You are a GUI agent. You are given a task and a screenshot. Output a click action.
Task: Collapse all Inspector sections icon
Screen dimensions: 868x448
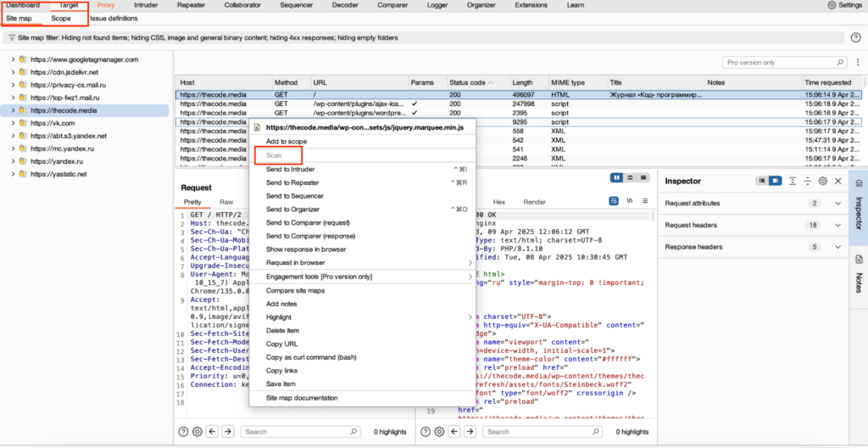[x=808, y=181]
